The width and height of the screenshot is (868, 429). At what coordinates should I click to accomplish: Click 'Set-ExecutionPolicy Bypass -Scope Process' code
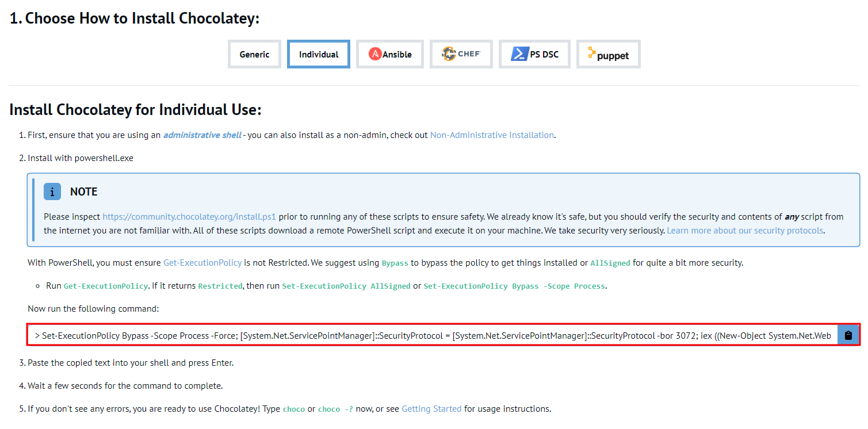tap(514, 286)
